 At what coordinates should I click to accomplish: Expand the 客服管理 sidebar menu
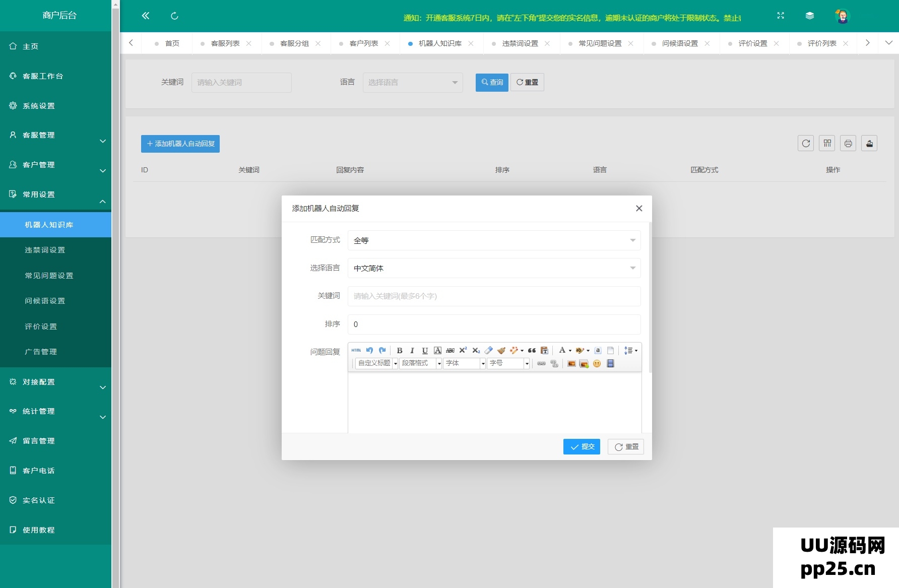[x=55, y=135]
